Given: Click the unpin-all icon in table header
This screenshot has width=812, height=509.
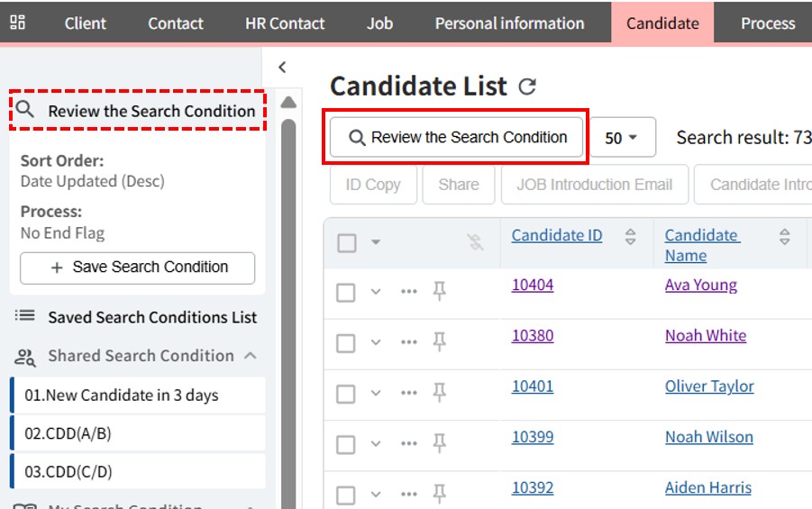Looking at the screenshot, I should (475, 241).
